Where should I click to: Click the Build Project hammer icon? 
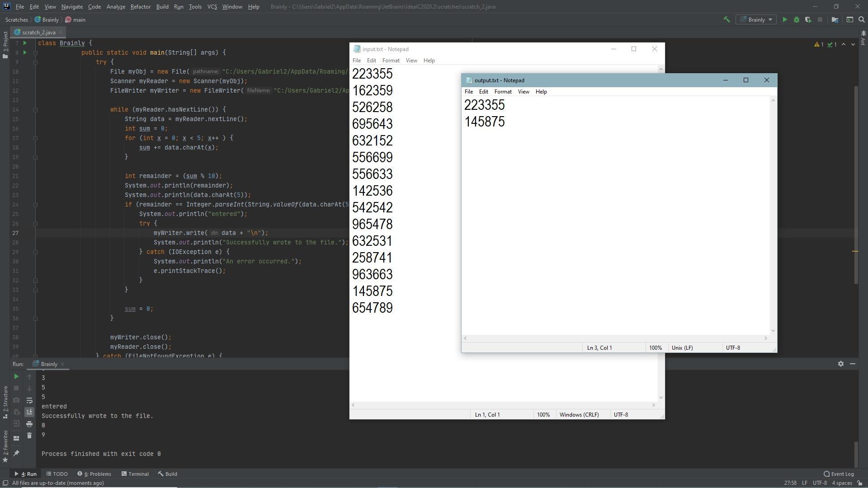click(726, 19)
